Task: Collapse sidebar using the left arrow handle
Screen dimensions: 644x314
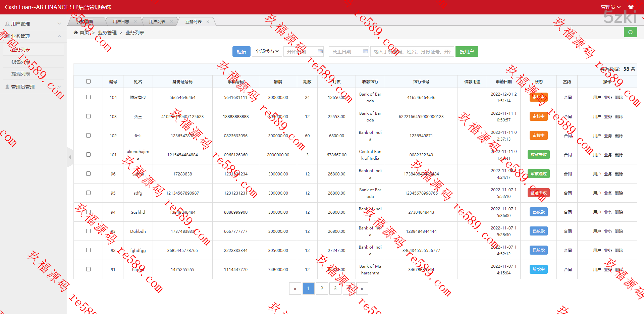Action: [x=70, y=157]
